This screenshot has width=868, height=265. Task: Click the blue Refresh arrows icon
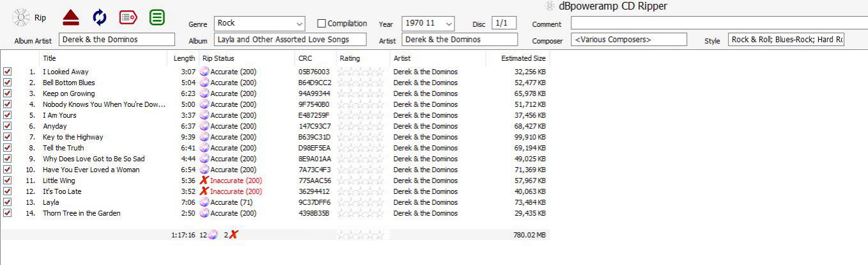100,18
